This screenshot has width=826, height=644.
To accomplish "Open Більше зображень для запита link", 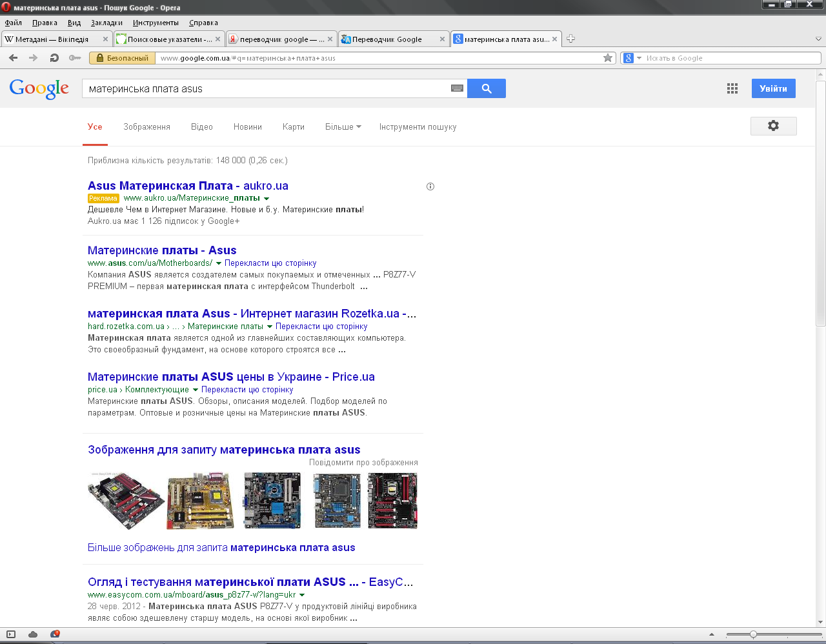I will [x=221, y=548].
